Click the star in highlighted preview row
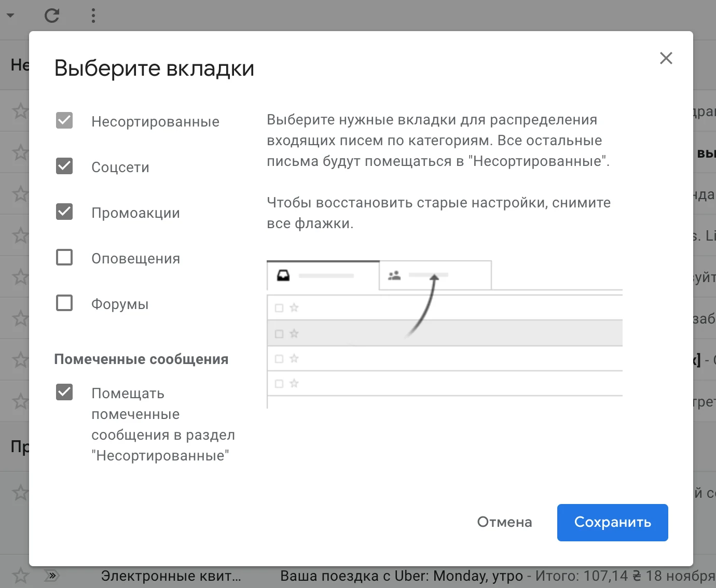716x588 pixels. point(294,333)
